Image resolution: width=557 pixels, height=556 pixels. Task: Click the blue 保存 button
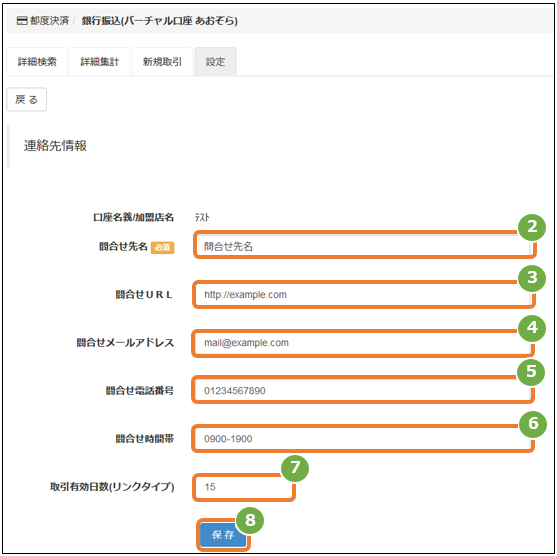[223, 535]
